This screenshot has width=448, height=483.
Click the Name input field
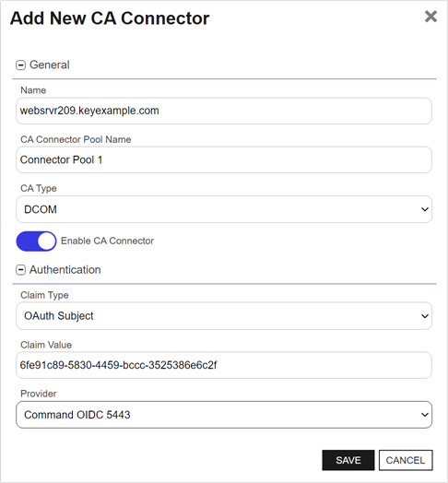click(x=224, y=111)
